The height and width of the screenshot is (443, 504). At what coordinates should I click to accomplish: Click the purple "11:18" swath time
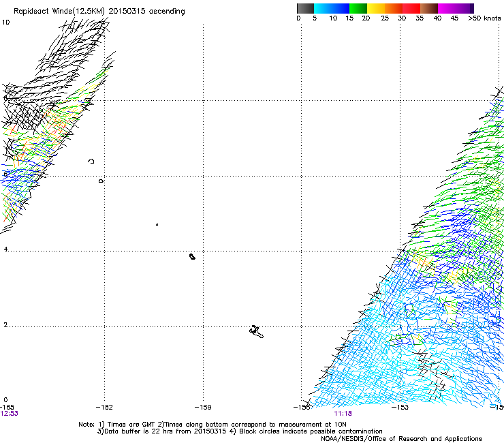point(343,414)
